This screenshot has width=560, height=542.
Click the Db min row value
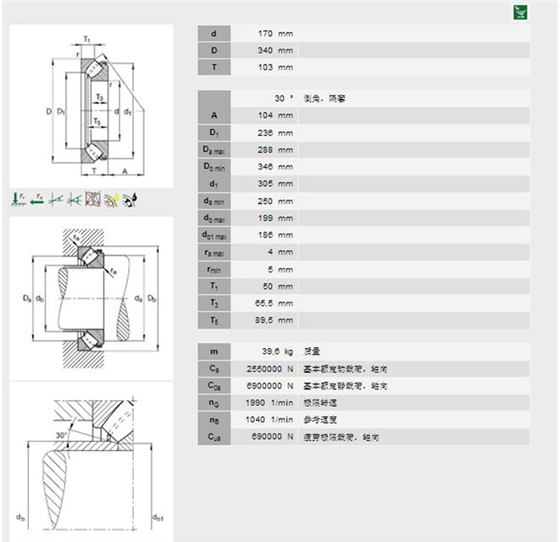tap(275, 166)
